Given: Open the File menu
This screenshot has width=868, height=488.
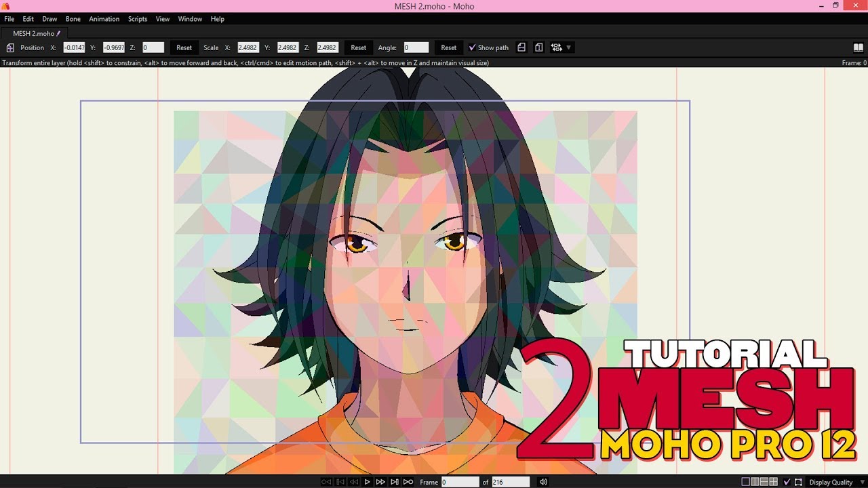Looking at the screenshot, I should 9,19.
